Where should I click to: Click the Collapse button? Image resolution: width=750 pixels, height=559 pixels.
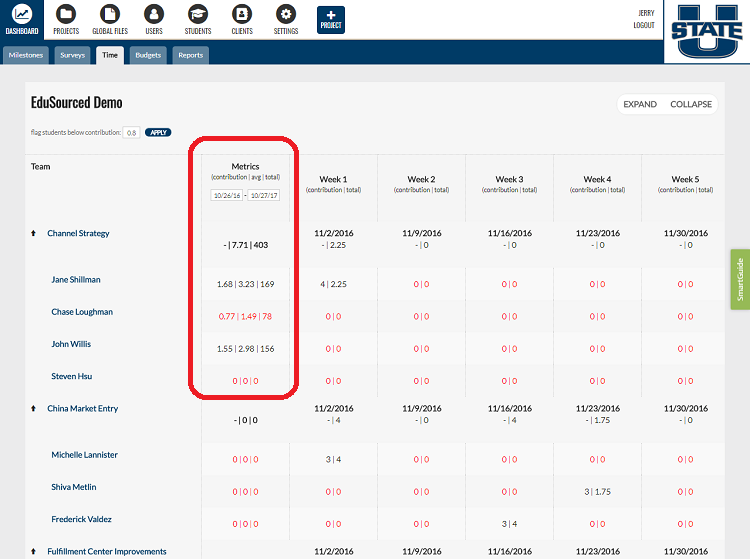pos(691,104)
